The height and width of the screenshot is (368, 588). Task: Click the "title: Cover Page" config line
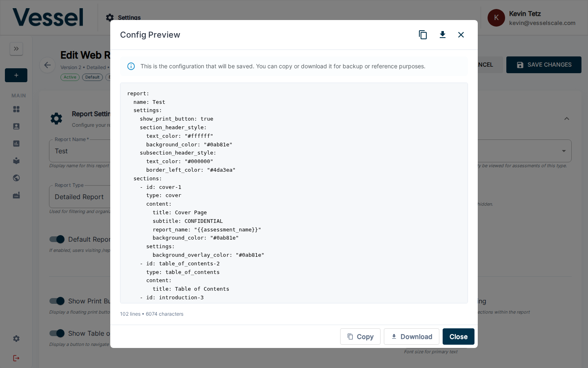[180, 212]
